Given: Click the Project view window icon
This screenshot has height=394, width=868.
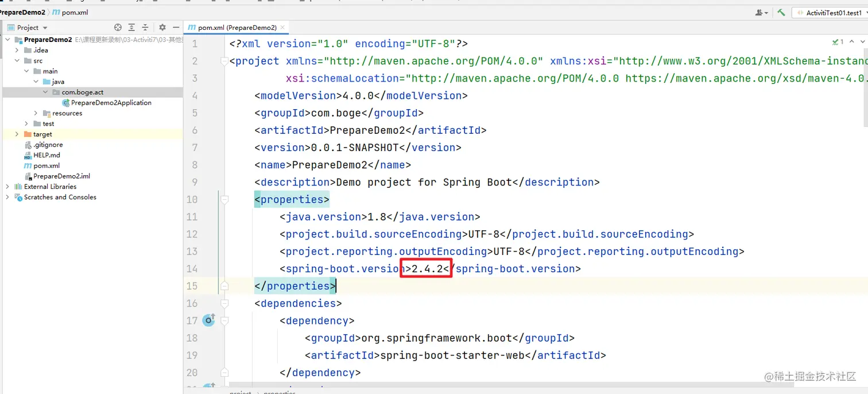Looking at the screenshot, I should point(10,27).
